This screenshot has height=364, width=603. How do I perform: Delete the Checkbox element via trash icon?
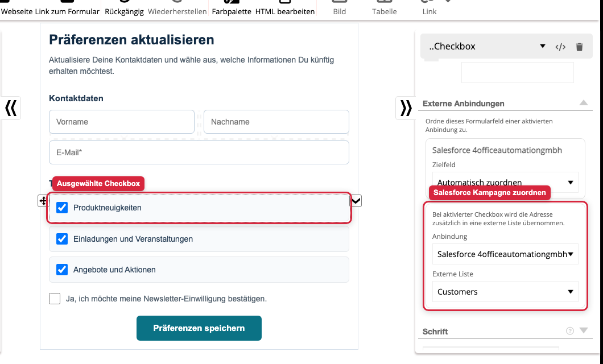click(x=579, y=47)
